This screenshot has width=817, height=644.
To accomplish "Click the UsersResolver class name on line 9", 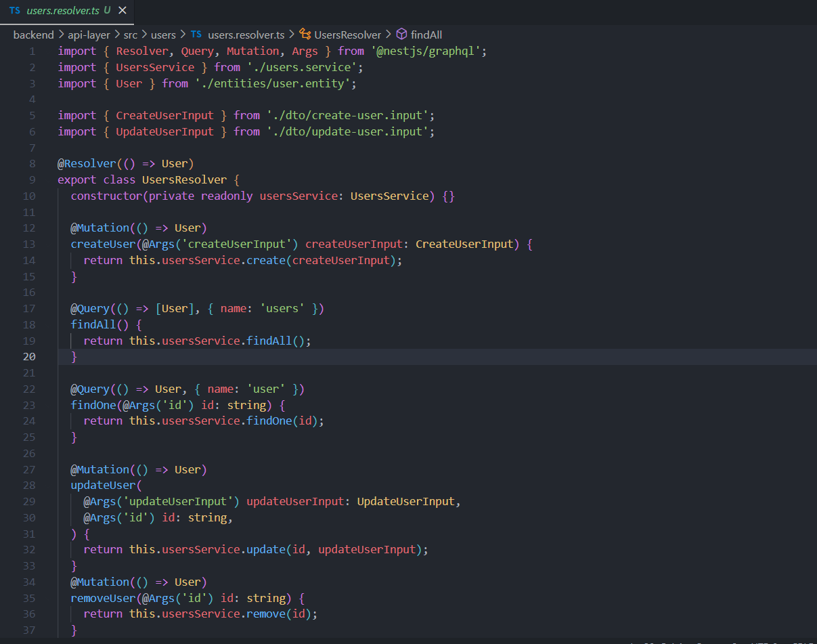I will [184, 180].
